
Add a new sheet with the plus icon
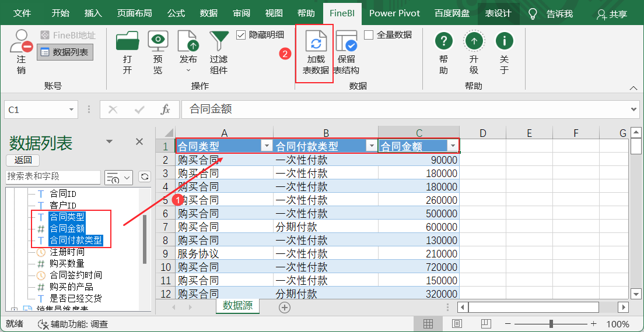[285, 307]
